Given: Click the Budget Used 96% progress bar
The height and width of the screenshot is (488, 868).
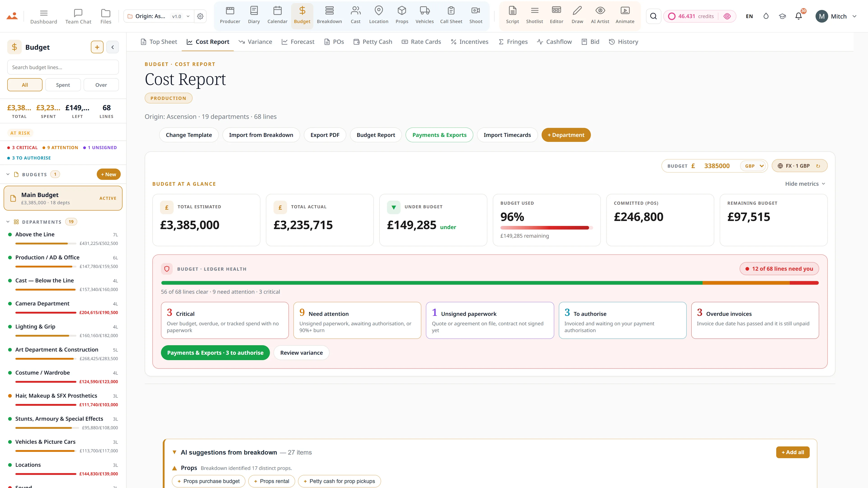Looking at the screenshot, I should tap(546, 228).
